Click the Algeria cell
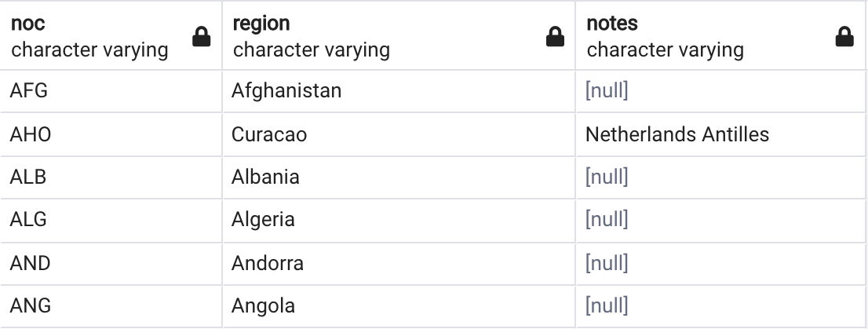The width and height of the screenshot is (868, 329). (399, 220)
